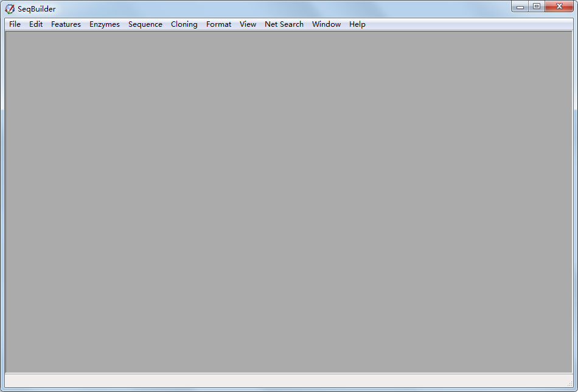Screen dimensions: 578x392
Task: Click the SeqBuilder app icon in title bar
Action: point(10,9)
